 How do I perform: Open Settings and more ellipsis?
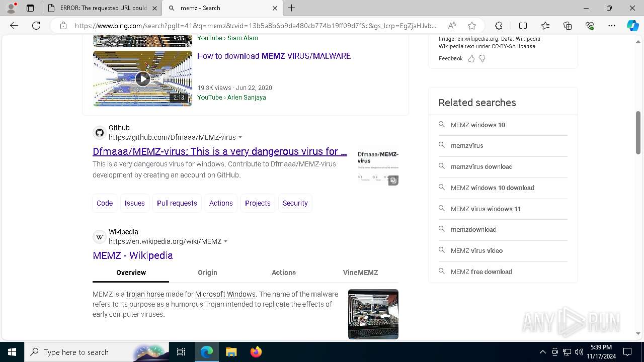(612, 26)
